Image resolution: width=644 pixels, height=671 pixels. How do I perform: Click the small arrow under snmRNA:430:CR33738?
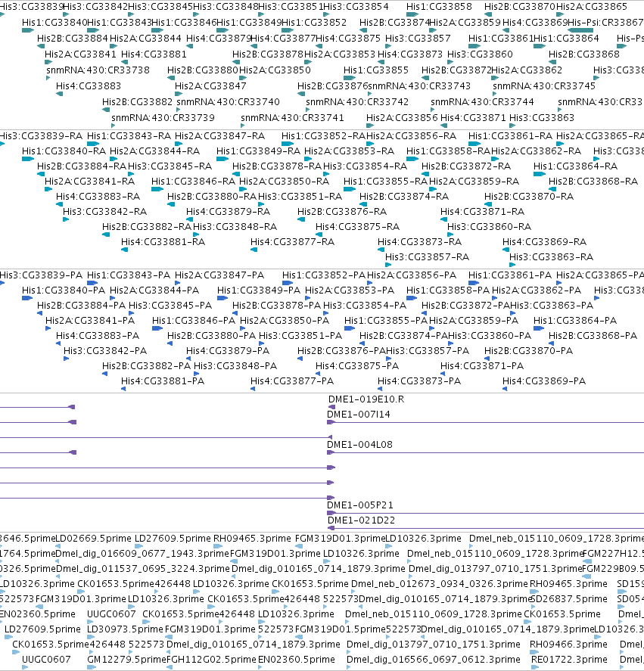coord(48,79)
